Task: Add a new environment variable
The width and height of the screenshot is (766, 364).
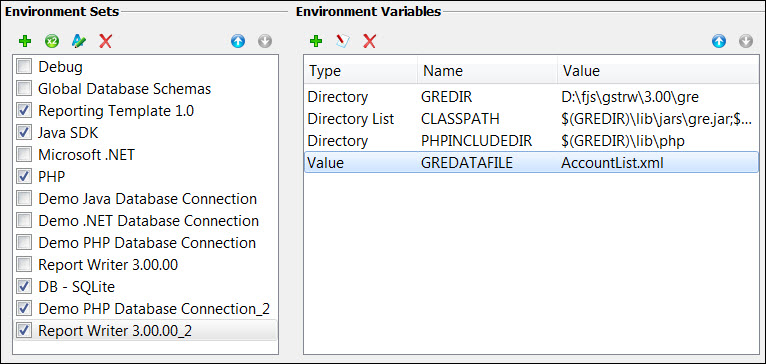Action: click(x=316, y=42)
